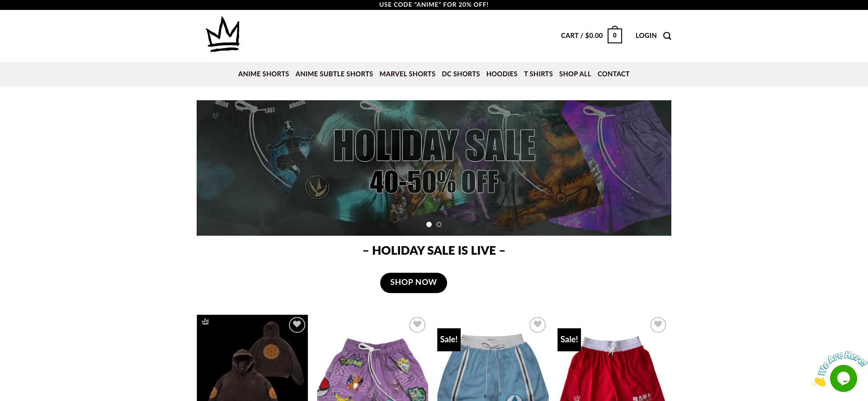Click the Shop Now button
Image resolution: width=868 pixels, height=401 pixels.
(414, 283)
